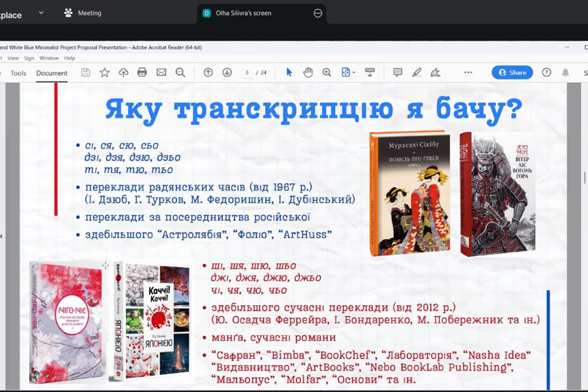
Task: Switch to the Tools tab
Action: (x=18, y=73)
